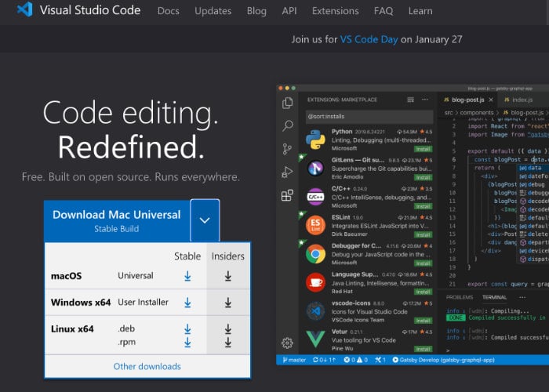Install the GitLens extension
Image resolution: width=549 pixels, height=392 pixels.
[x=423, y=178]
